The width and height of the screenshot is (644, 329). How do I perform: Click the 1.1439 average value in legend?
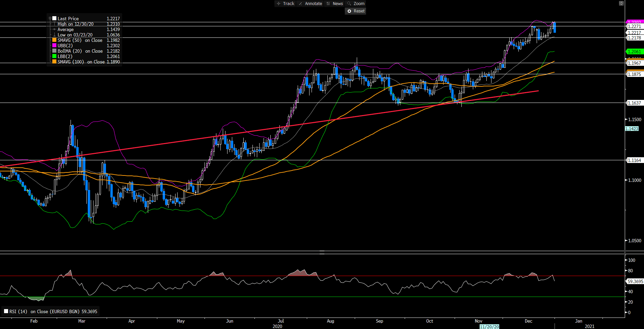tap(113, 29)
